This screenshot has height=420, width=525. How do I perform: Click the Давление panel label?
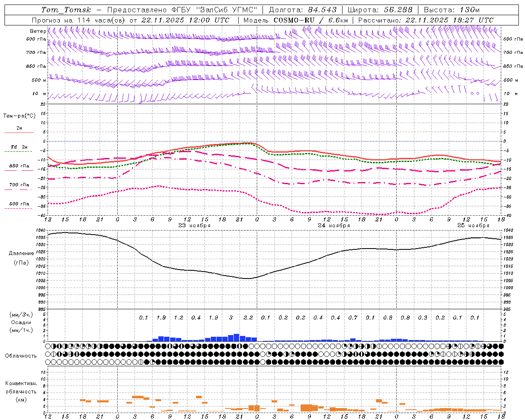click(21, 253)
